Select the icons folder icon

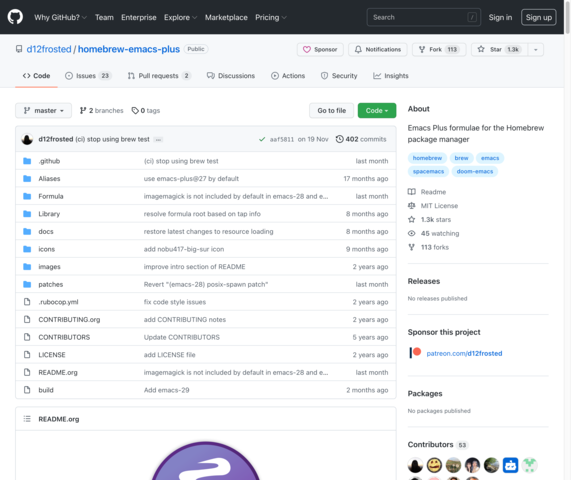click(27, 249)
